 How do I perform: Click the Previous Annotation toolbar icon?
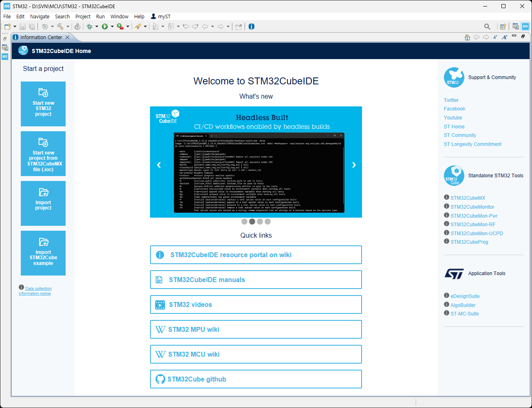click(x=171, y=26)
